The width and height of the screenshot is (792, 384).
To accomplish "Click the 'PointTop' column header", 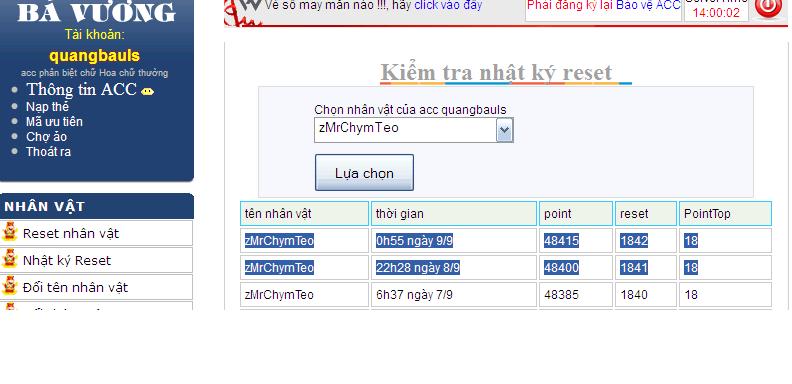I will point(725,214).
